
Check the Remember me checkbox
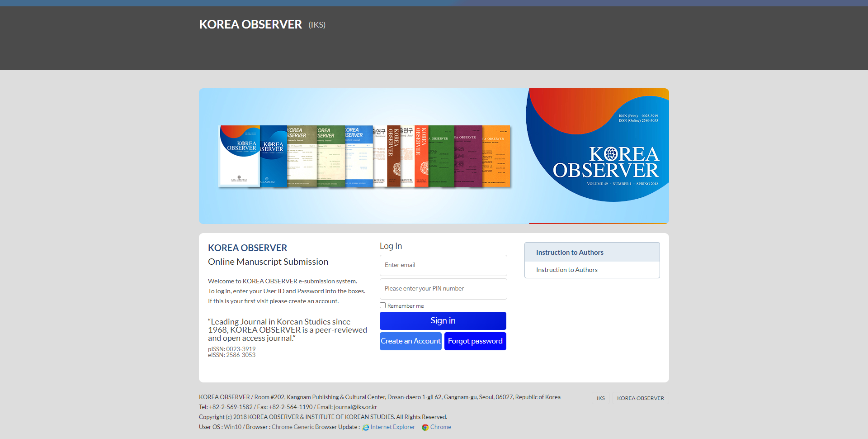click(x=382, y=305)
